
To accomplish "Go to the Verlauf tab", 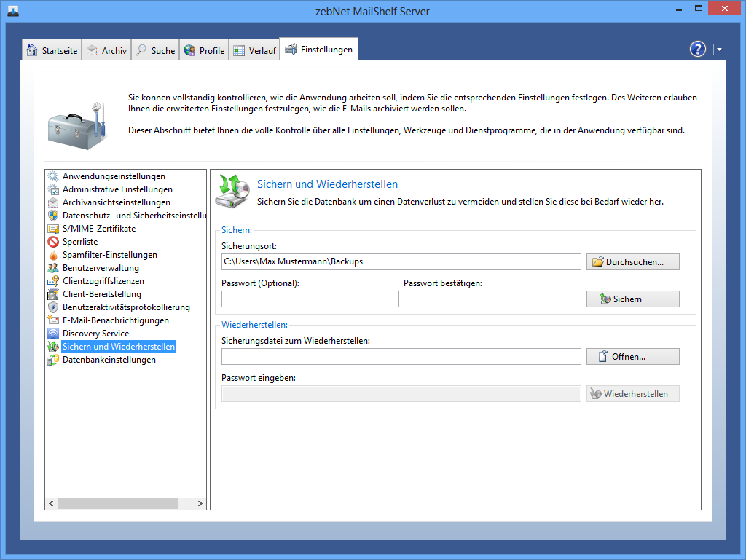I will (254, 51).
